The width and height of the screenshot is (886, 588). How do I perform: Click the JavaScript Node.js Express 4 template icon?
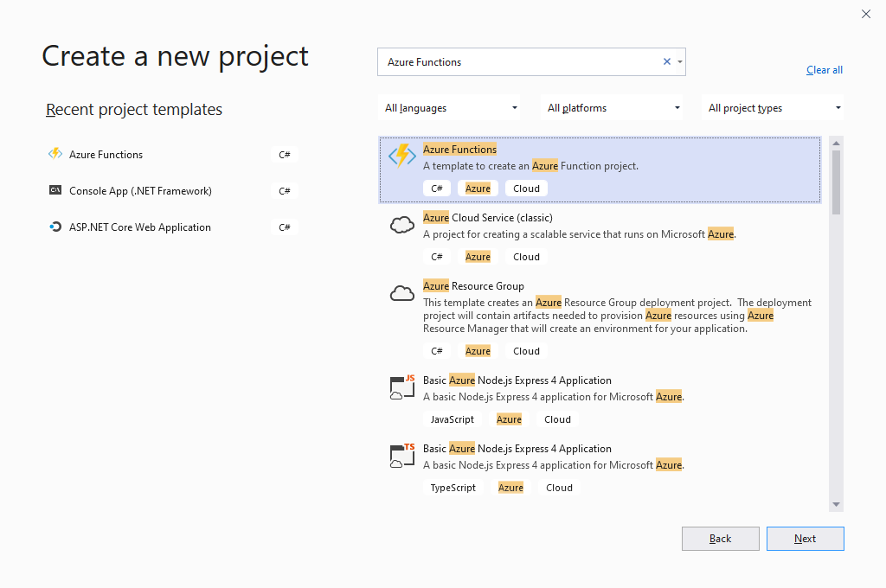pyautogui.click(x=401, y=387)
